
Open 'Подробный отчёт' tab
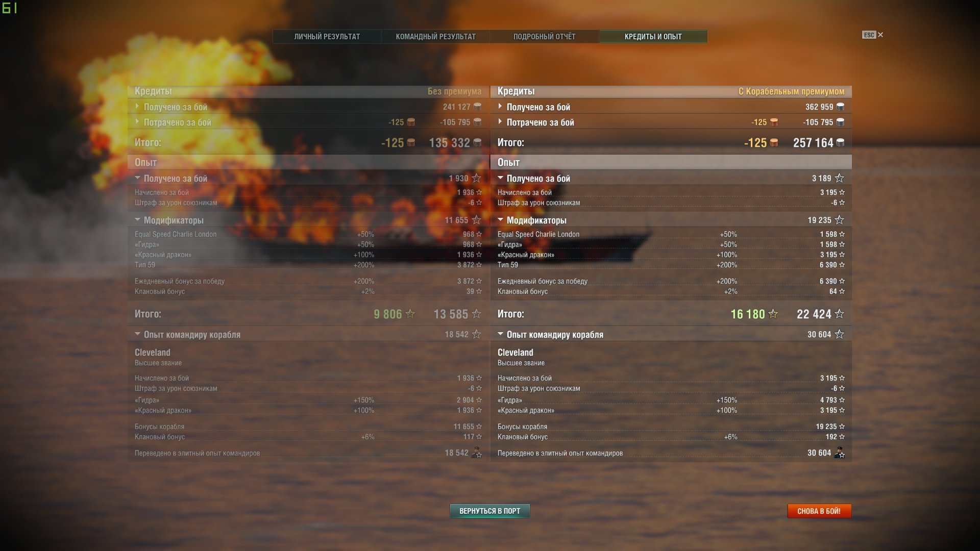[x=545, y=36]
